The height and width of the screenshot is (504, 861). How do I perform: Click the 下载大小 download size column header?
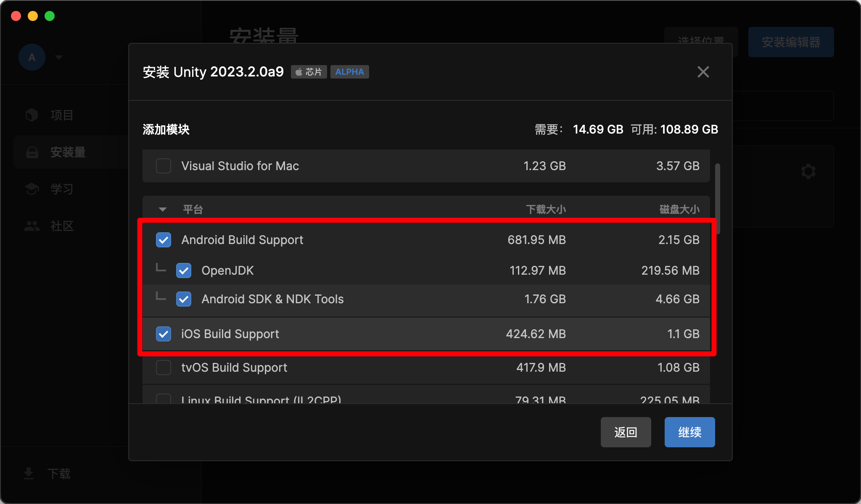tap(546, 209)
